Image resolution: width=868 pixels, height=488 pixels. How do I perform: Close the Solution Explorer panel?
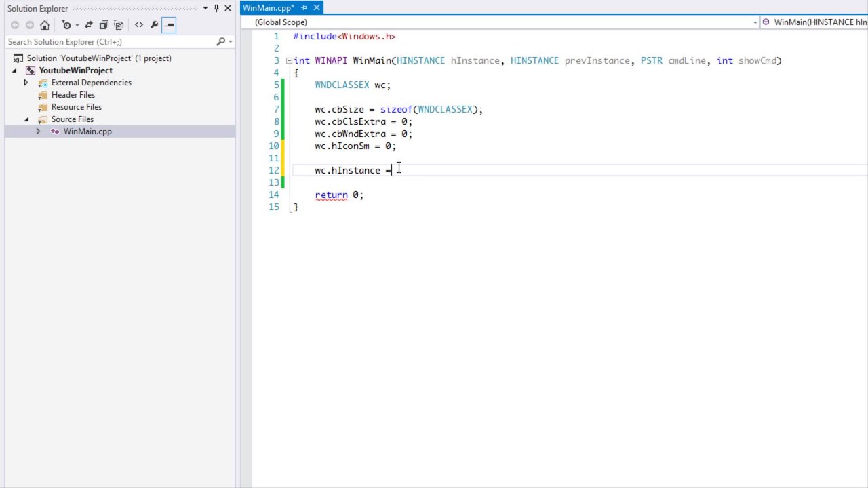tap(228, 8)
